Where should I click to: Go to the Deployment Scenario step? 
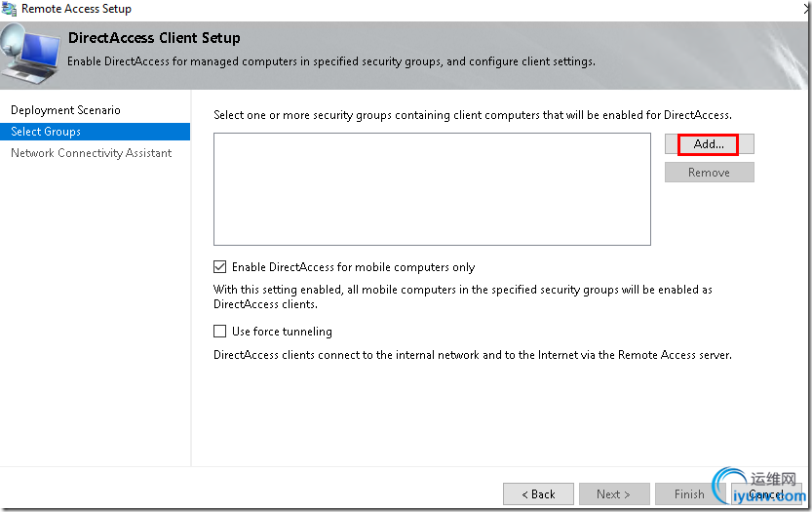click(65, 110)
